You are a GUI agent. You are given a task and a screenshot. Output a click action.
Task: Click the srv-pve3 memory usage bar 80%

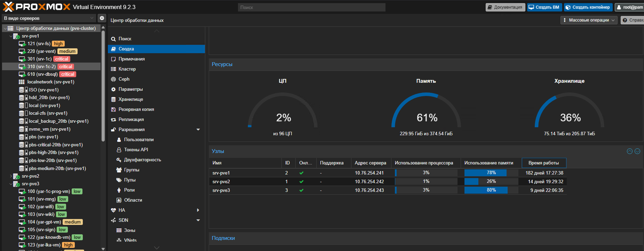tap(491, 190)
